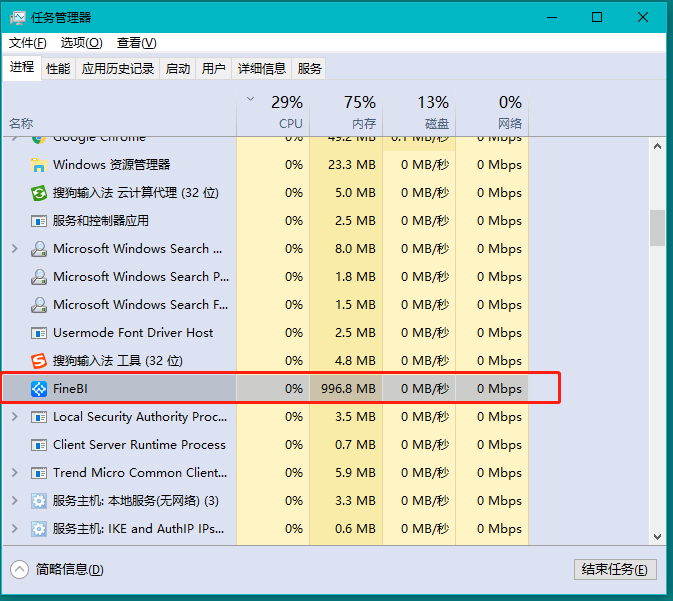Switch to the 性能 tab
This screenshot has width=673, height=601.
[x=58, y=69]
